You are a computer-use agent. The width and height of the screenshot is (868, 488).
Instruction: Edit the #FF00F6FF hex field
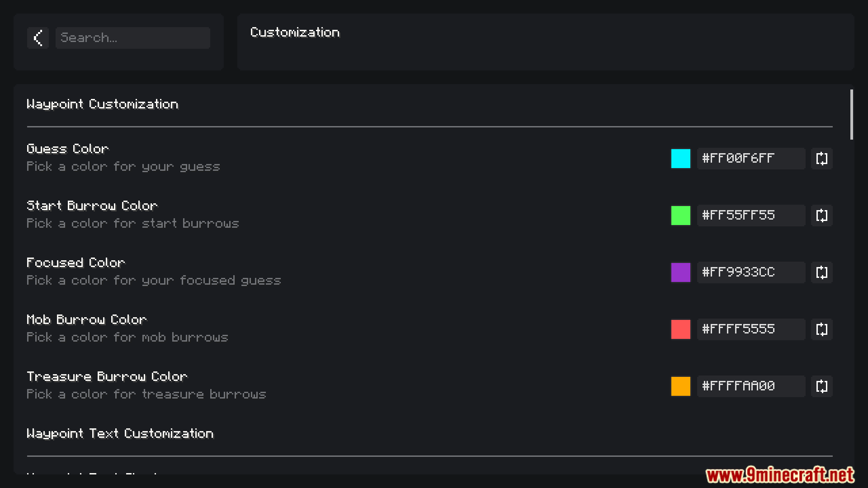pyautogui.click(x=750, y=159)
